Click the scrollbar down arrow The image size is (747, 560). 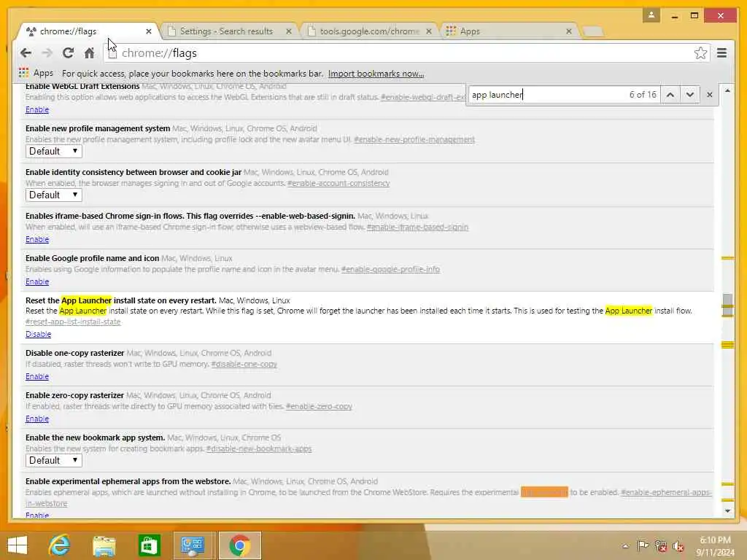coord(727,511)
